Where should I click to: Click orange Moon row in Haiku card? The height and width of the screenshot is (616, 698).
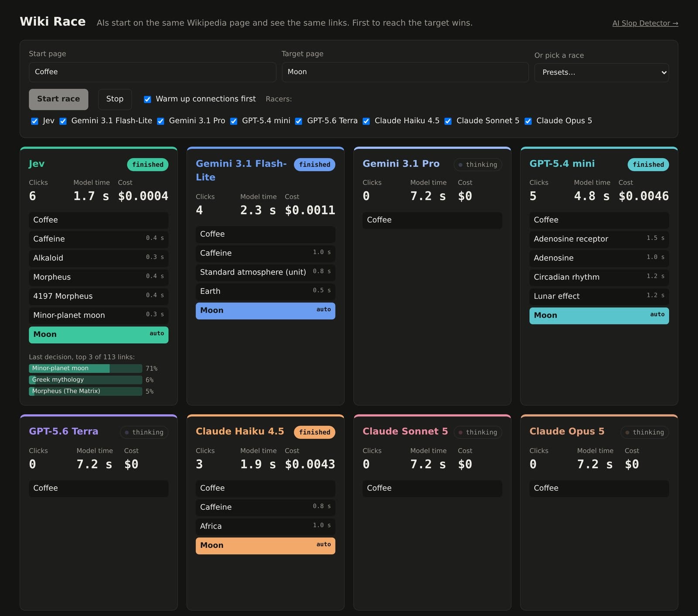[265, 546]
